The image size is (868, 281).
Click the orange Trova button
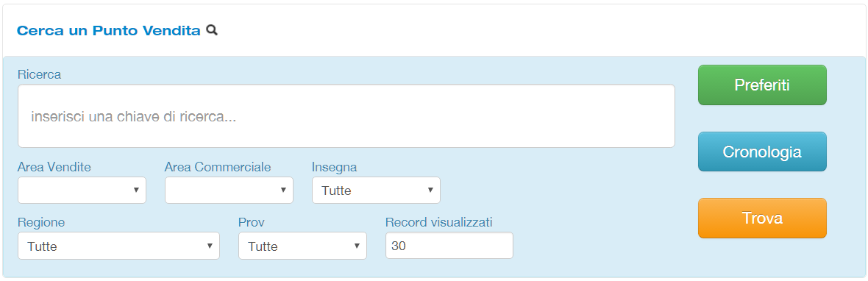click(x=762, y=218)
